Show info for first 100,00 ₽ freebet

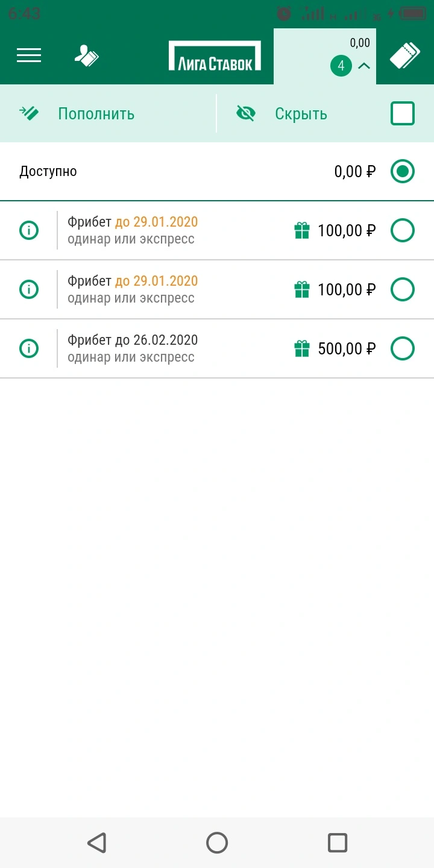tap(29, 230)
